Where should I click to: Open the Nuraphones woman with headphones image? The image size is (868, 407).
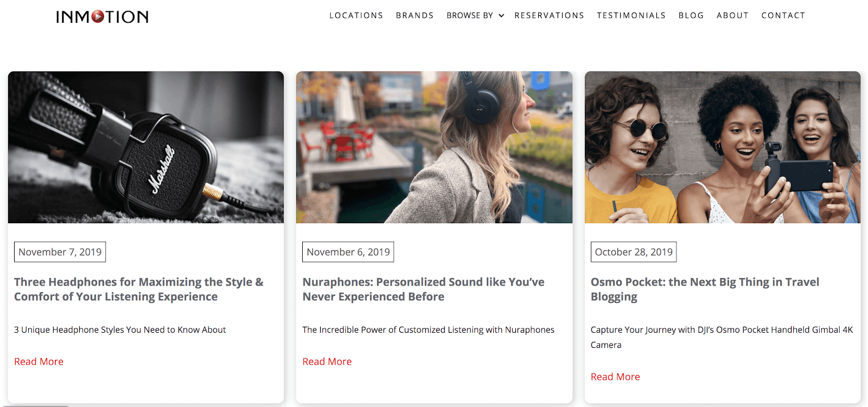(x=434, y=147)
